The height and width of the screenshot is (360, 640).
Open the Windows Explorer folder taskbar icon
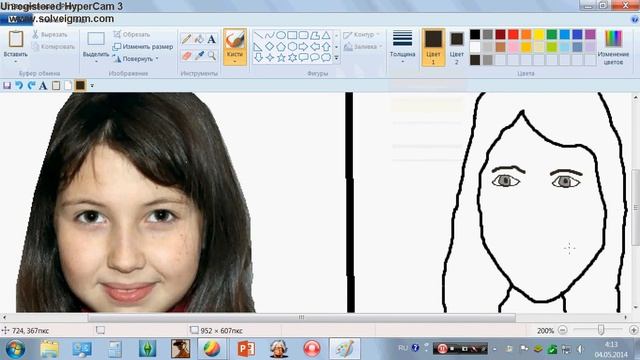tap(49, 349)
